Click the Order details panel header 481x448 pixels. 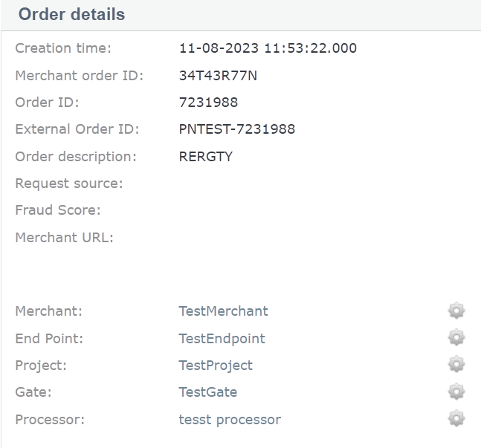point(72,15)
